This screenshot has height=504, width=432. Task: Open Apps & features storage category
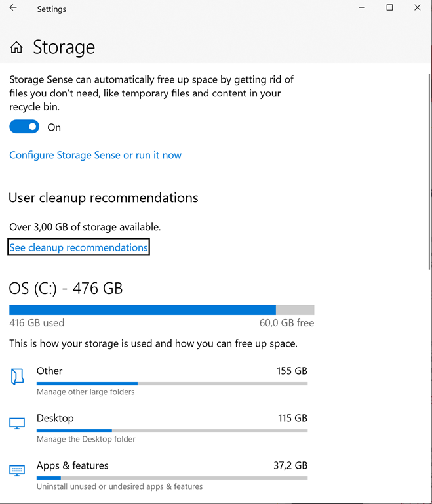[x=72, y=465]
